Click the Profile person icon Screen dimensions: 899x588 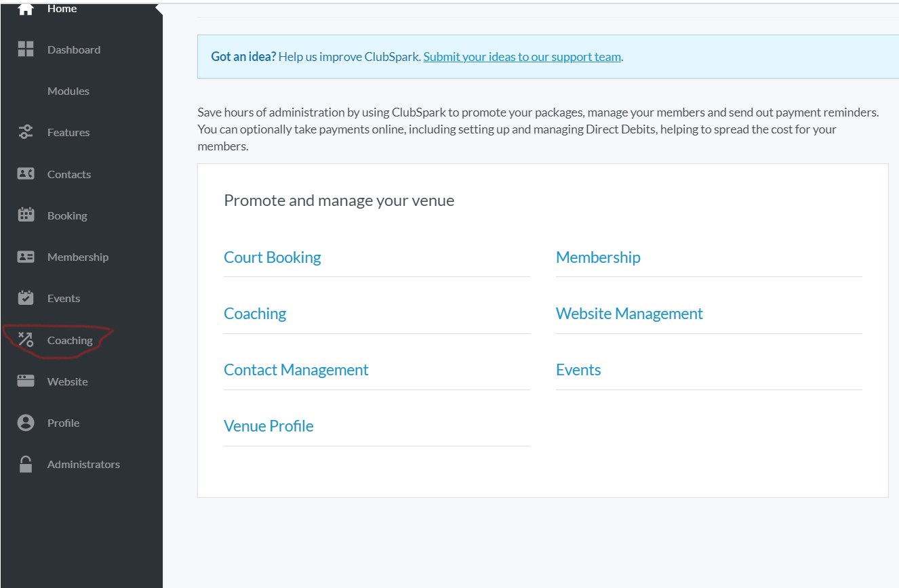[25, 423]
